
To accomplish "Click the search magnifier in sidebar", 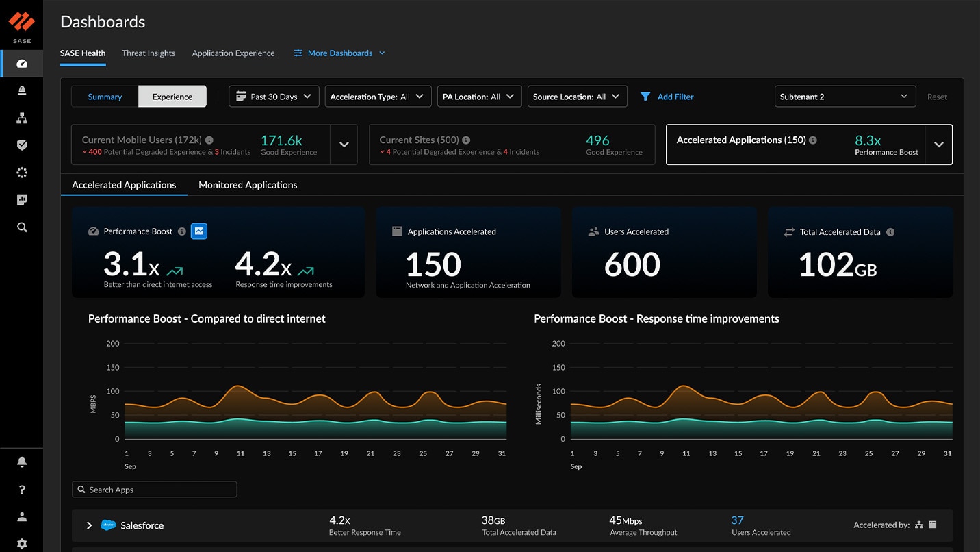I will click(22, 227).
